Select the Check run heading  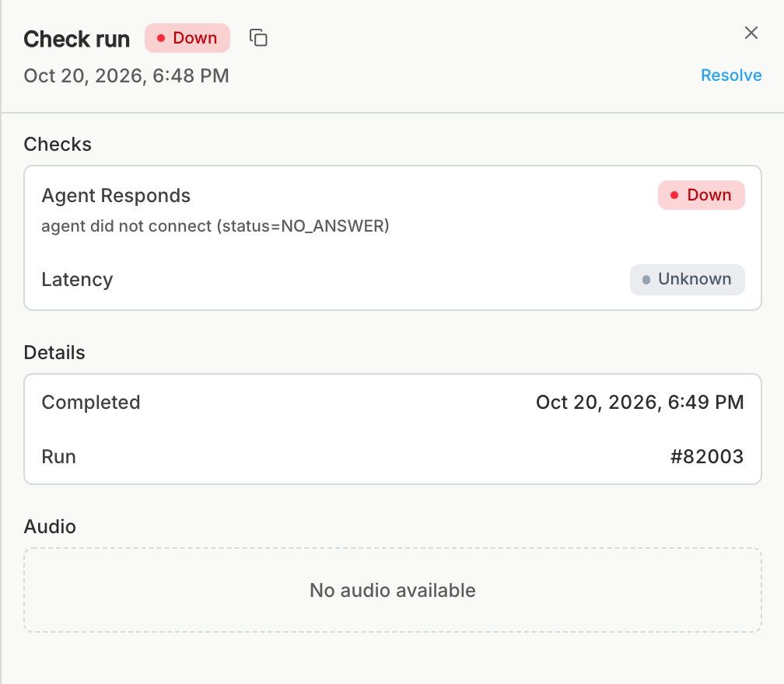(76, 39)
